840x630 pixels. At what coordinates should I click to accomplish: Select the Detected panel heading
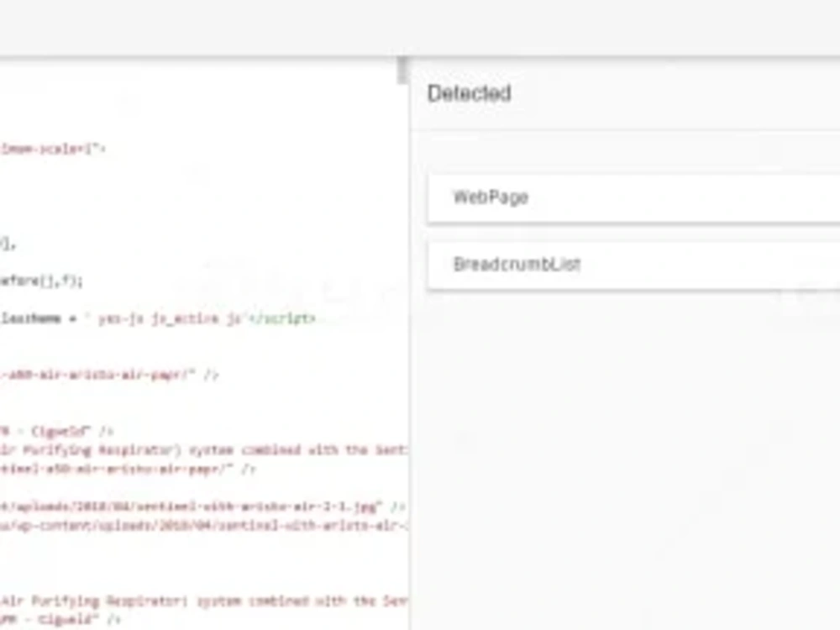click(x=469, y=93)
